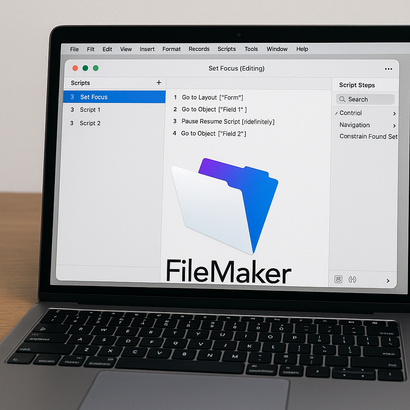
Task: Open the Insert menu
Action: click(147, 49)
